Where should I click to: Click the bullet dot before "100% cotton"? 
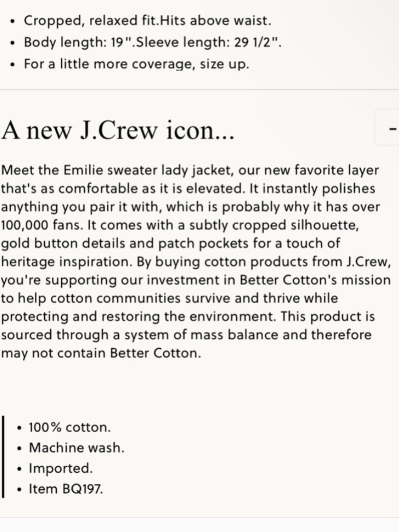(x=19, y=428)
